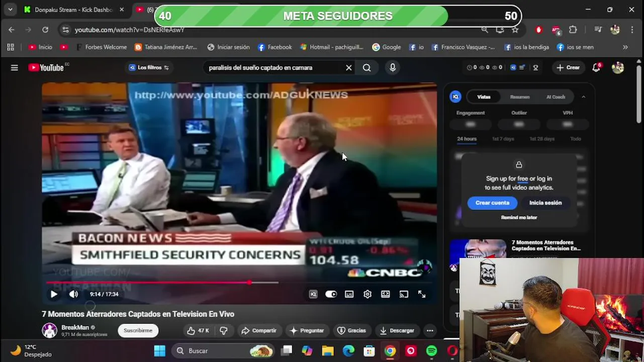
Task: Toggle subtitles in the video player
Action: pos(349,294)
